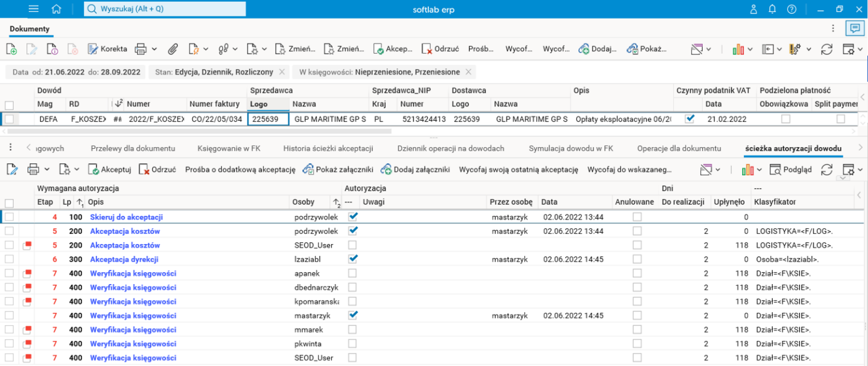Click Wycofaj swoją ostatnią akceptację button
Image resolution: width=868 pixels, height=366 pixels.
(x=518, y=170)
